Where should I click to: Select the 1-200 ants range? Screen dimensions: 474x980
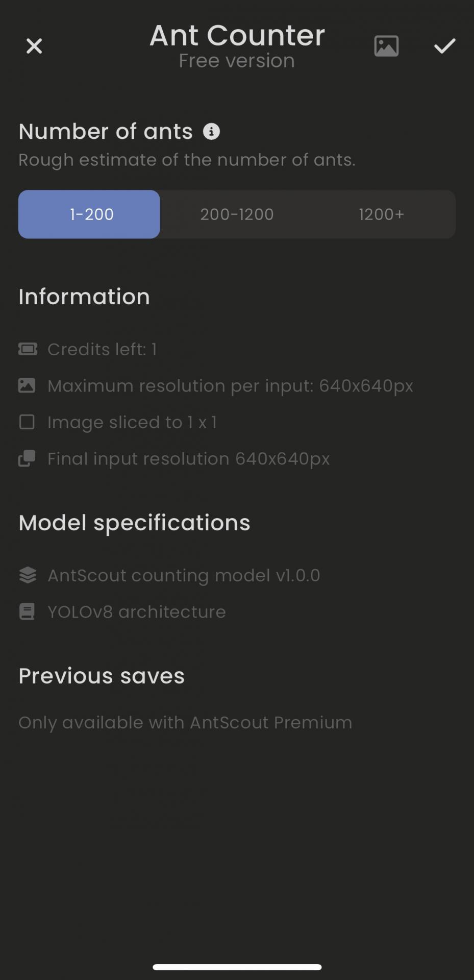point(89,214)
